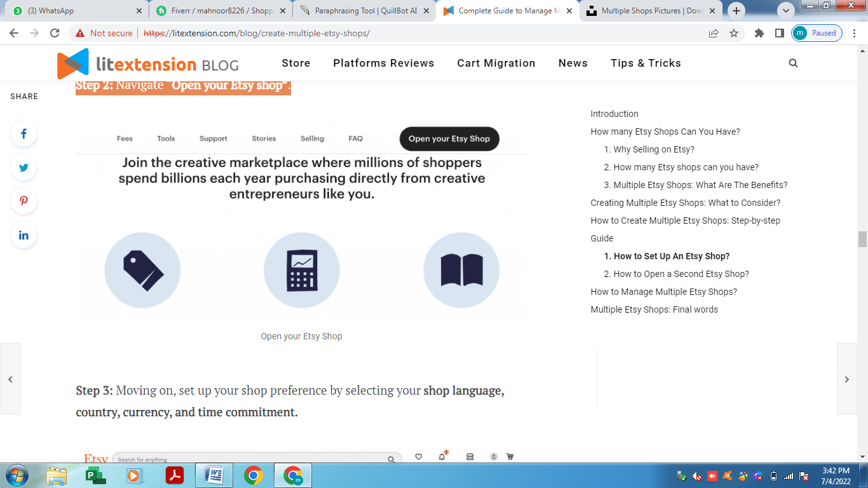Switch to Multiple Shops Pictures tab

click(x=652, y=11)
